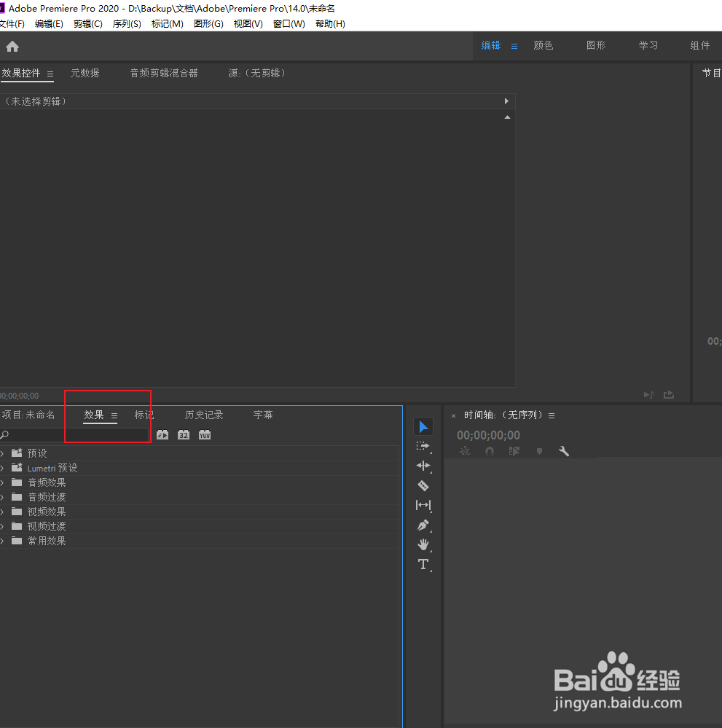Open the Editing workspace menu icon
The height and width of the screenshot is (728, 722).
(x=514, y=46)
